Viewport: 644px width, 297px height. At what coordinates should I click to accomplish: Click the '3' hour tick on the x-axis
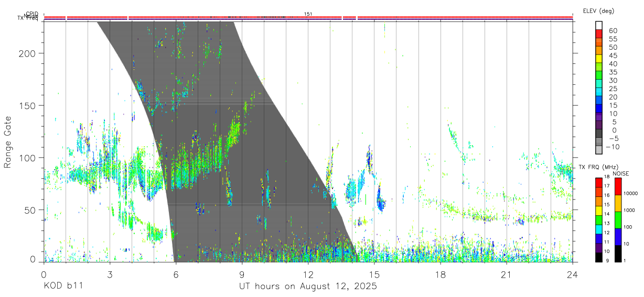[x=110, y=274]
